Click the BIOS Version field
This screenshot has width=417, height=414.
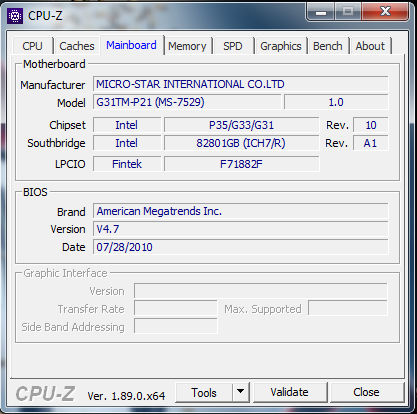pyautogui.click(x=240, y=229)
